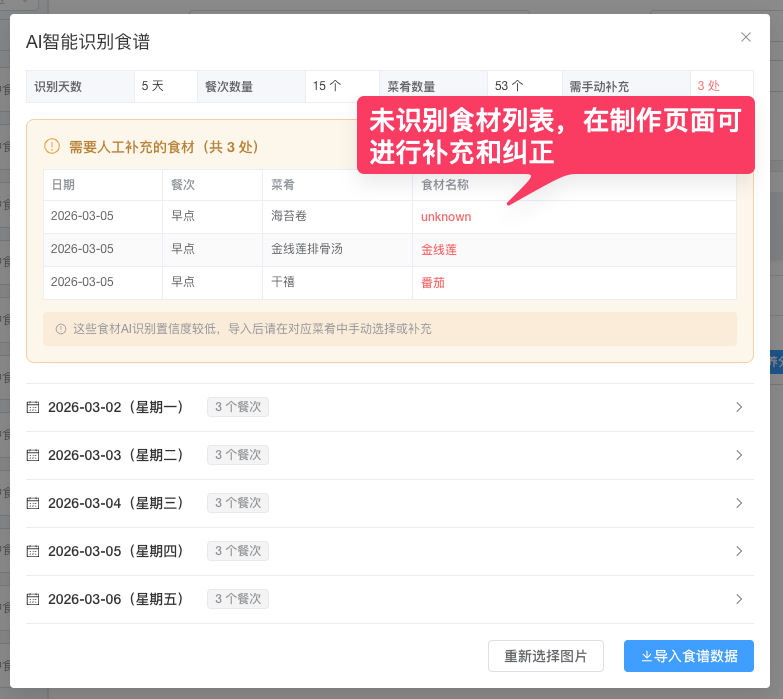
Task: Click the 海苔卷 dish cell
Action: [338, 217]
